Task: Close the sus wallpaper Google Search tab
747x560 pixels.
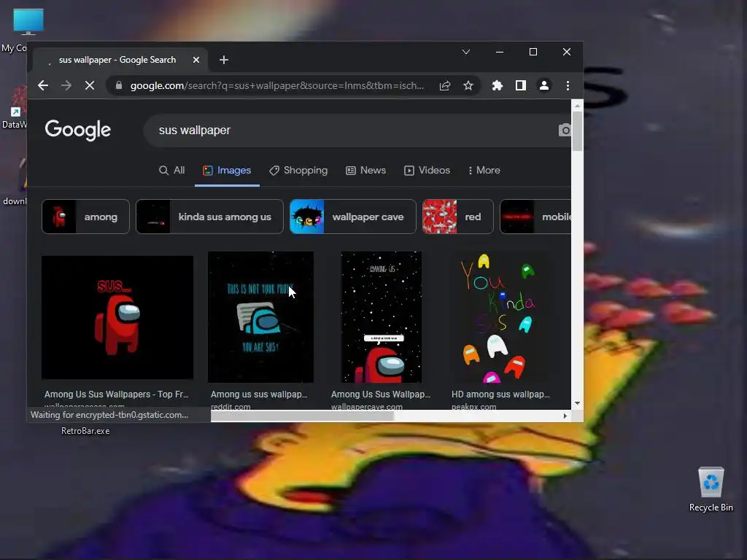Action: click(x=196, y=60)
